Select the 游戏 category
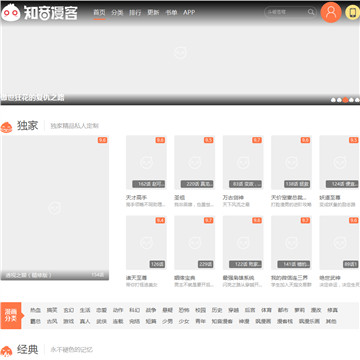 tap(68, 321)
